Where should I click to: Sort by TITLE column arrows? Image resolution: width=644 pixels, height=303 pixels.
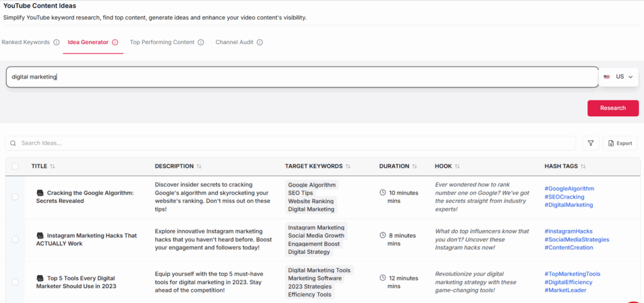(x=52, y=167)
